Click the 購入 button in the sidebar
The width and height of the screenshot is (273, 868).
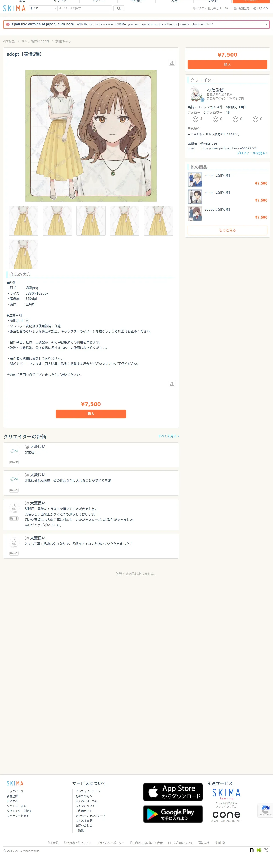227,64
